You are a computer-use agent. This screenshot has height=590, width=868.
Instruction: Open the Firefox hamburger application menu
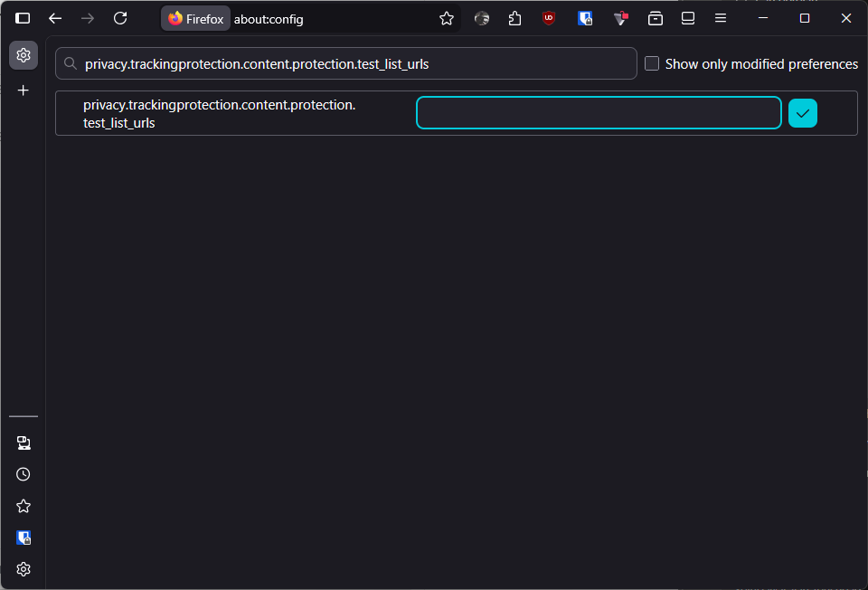(x=721, y=18)
